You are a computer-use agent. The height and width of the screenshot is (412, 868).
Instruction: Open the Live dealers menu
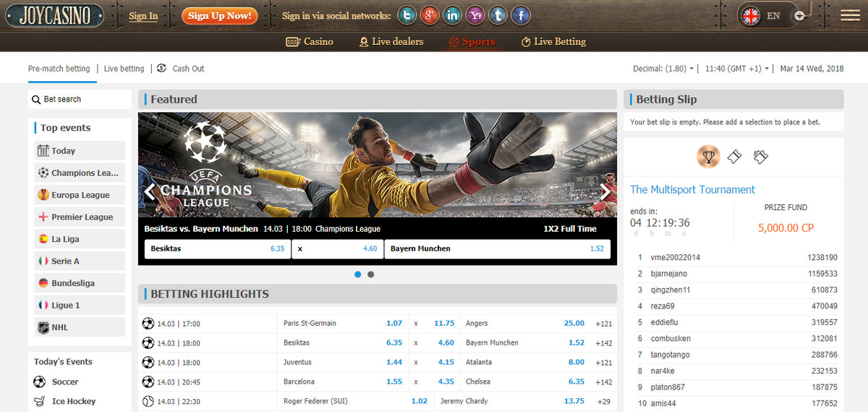tap(391, 42)
